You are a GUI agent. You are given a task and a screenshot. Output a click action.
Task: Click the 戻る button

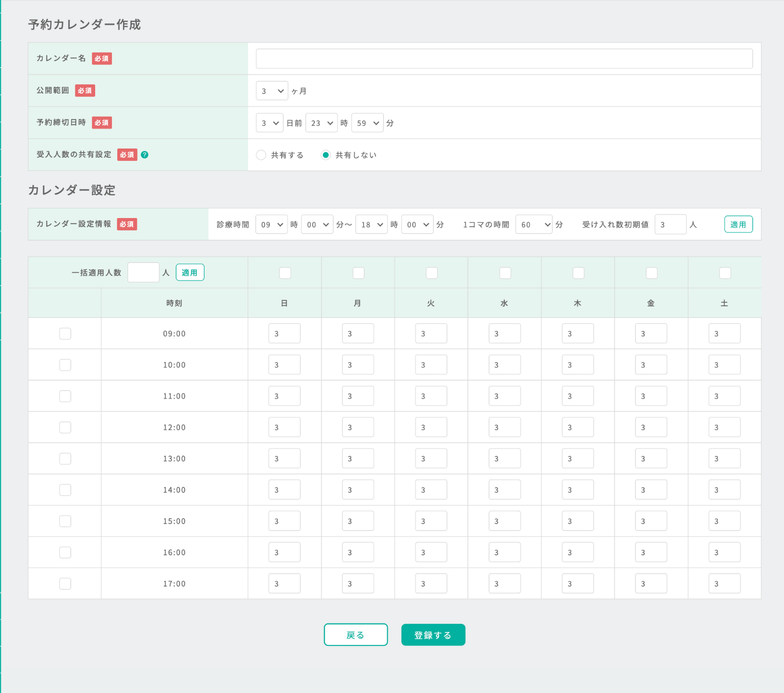356,635
